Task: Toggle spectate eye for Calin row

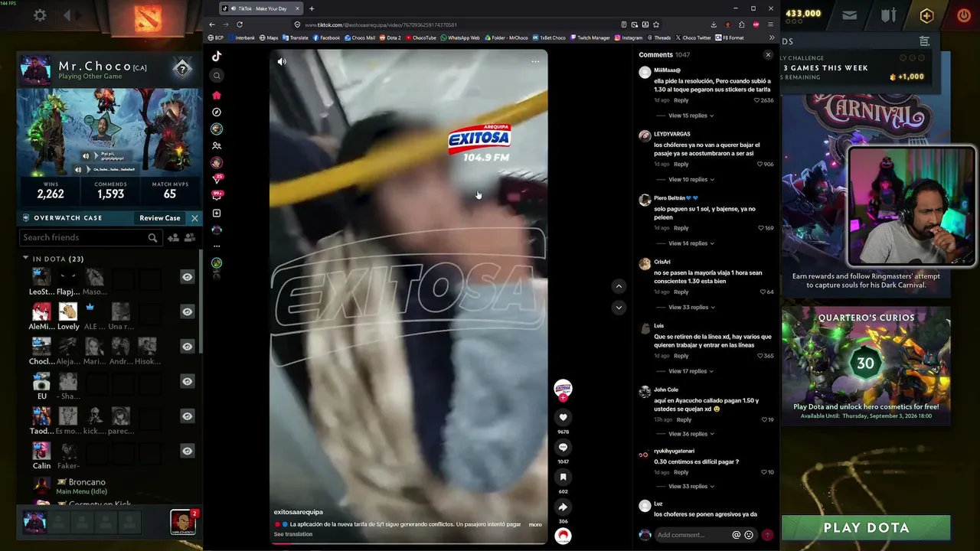Action: [x=187, y=451]
